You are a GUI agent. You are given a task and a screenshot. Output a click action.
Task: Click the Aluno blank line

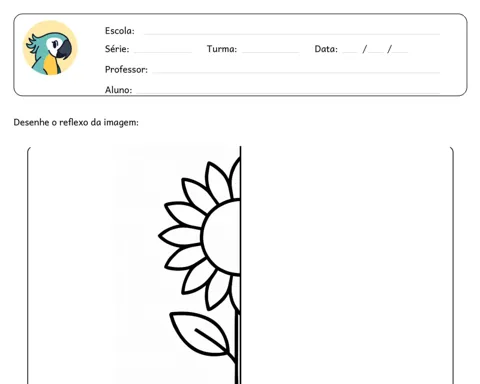[288, 92]
